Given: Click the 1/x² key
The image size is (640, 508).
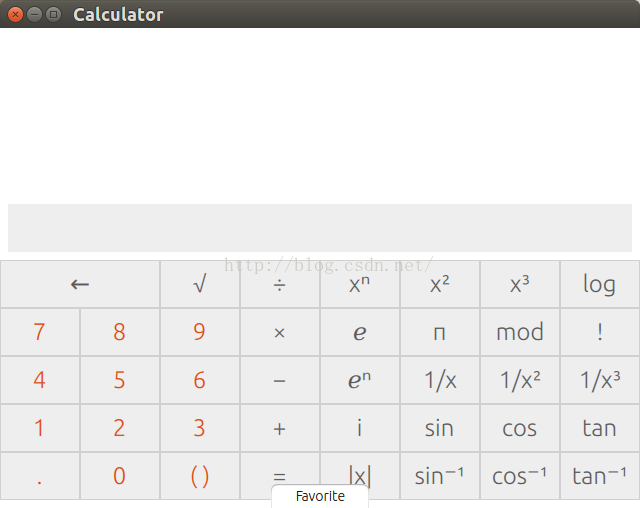Looking at the screenshot, I should tap(520, 380).
